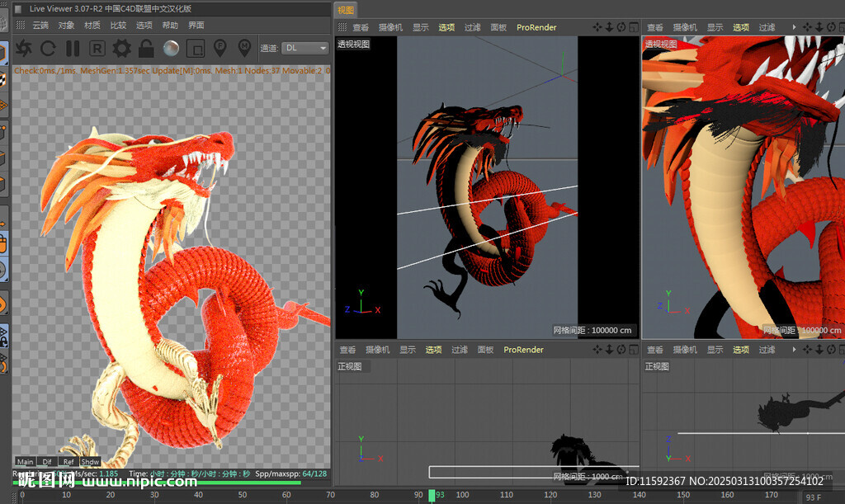Screen dimensions: 845x504
Task: Restart render with the circular arrow icon
Action: click(x=48, y=49)
